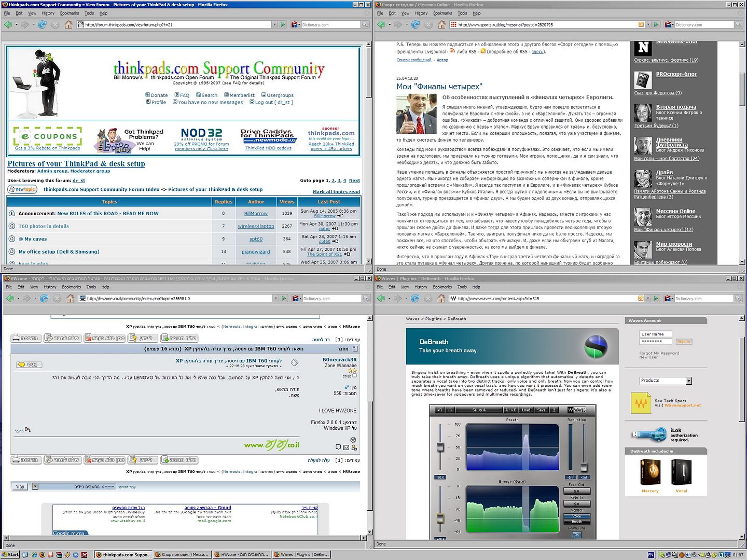
Task: Open the History menu in the HWzone window
Action: [x=50, y=287]
